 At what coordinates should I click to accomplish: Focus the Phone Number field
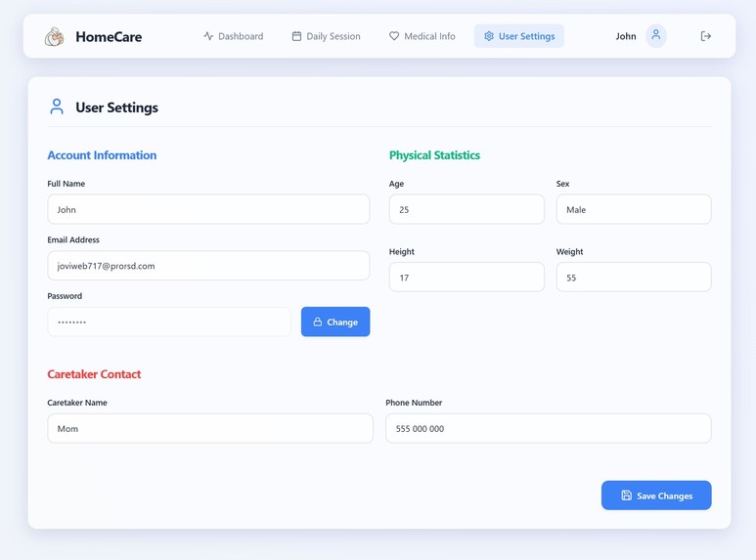tap(549, 428)
